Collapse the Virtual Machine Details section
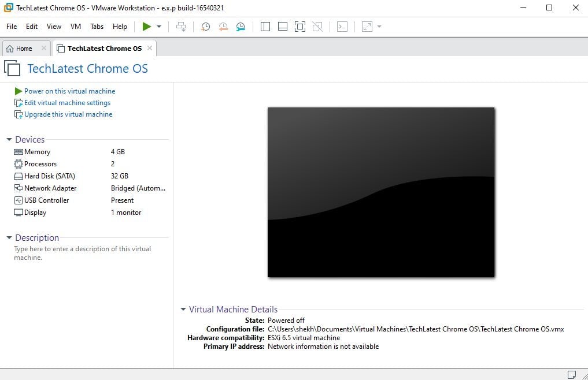 point(183,309)
